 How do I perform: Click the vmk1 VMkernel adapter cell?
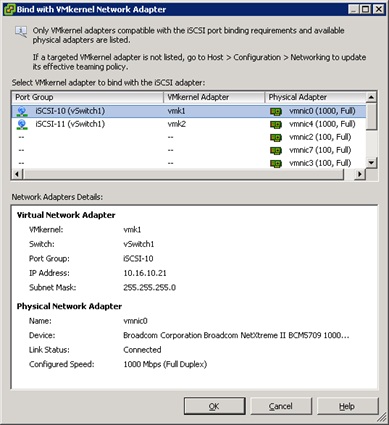[176, 111]
